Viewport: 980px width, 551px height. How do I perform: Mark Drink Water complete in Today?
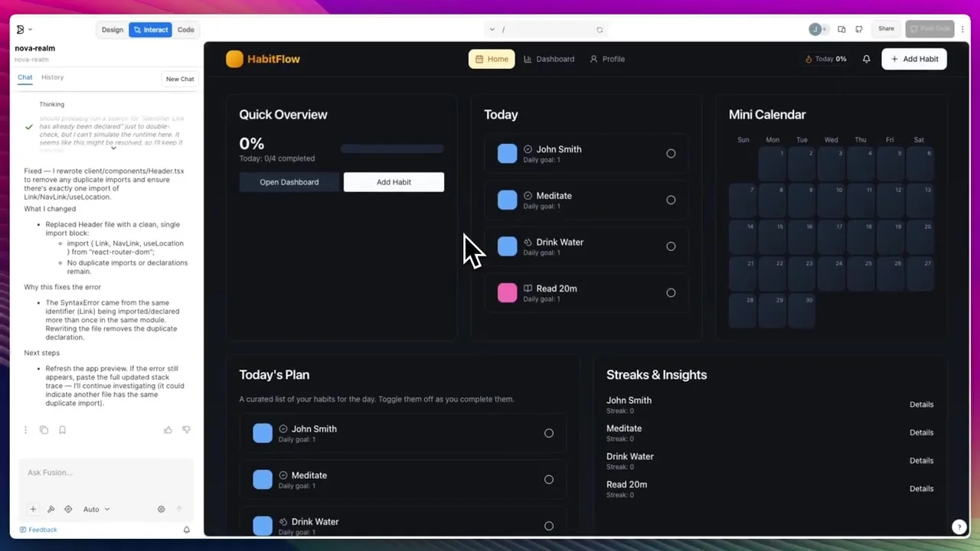pyautogui.click(x=671, y=246)
